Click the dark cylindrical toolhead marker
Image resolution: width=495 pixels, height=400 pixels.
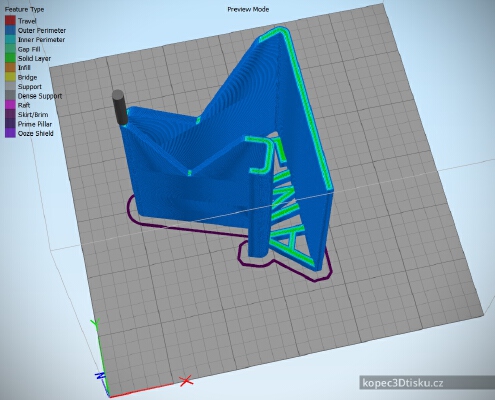120,107
